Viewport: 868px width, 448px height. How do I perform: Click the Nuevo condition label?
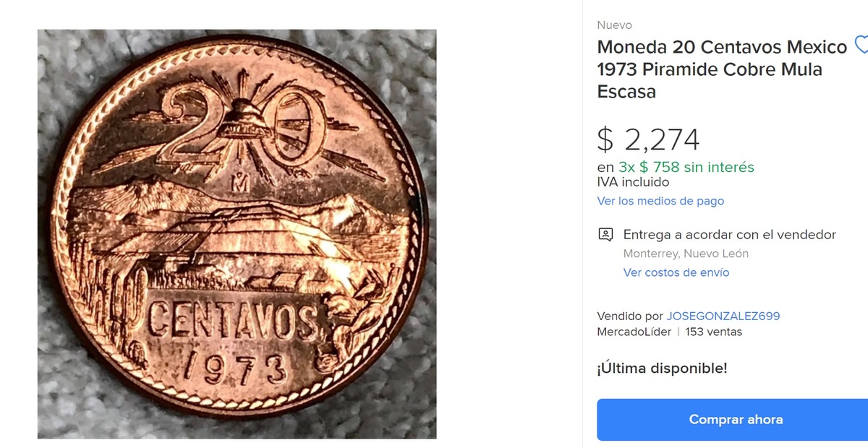(615, 25)
